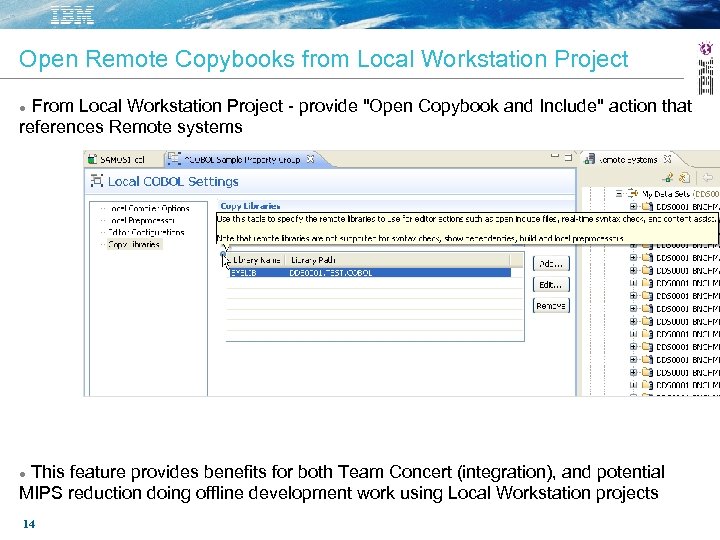Close the Remote Systems view tab
Viewport: 720px width, 540px height.
[x=667, y=159]
